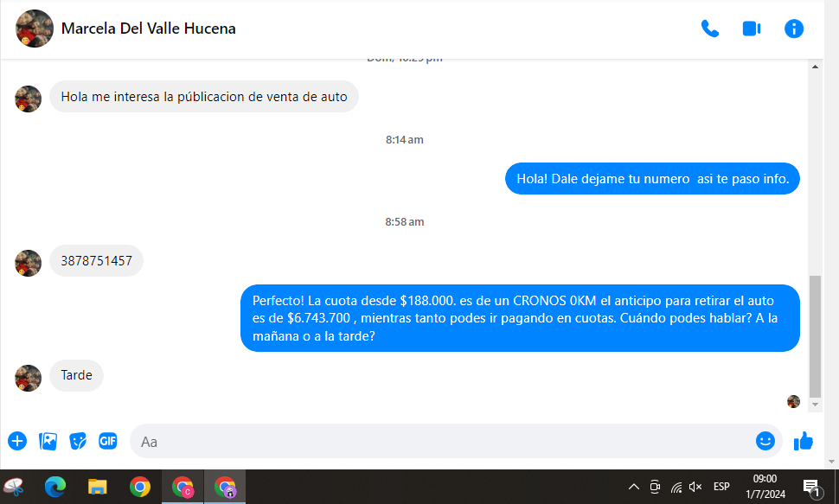The image size is (839, 504).
Task: Click avatar beside phone number message
Action: (x=28, y=263)
